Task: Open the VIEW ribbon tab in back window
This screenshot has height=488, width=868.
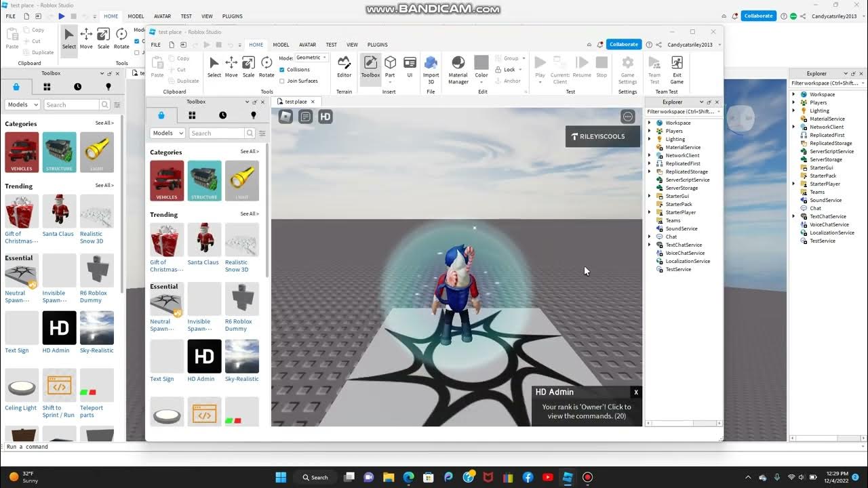Action: click(x=207, y=16)
